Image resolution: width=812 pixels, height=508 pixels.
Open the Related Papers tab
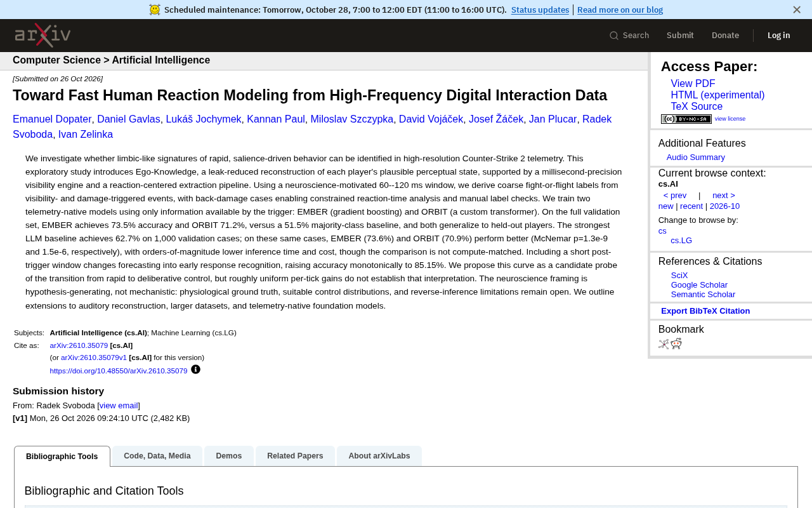295,456
